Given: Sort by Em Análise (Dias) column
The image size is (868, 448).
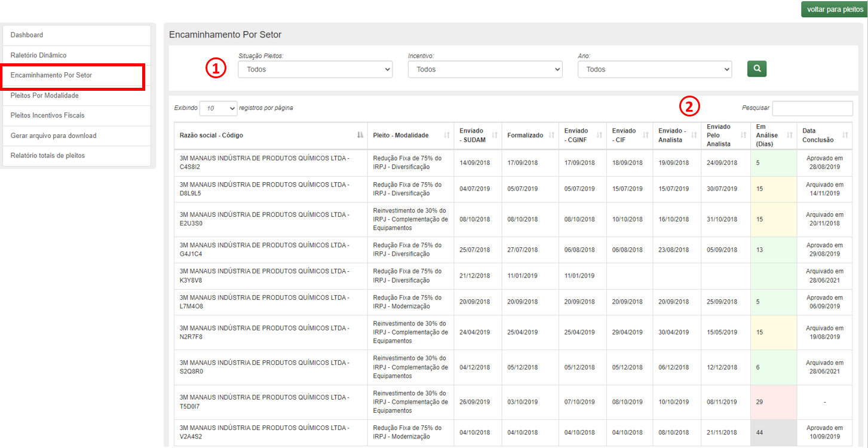Looking at the screenshot, I should (x=774, y=136).
